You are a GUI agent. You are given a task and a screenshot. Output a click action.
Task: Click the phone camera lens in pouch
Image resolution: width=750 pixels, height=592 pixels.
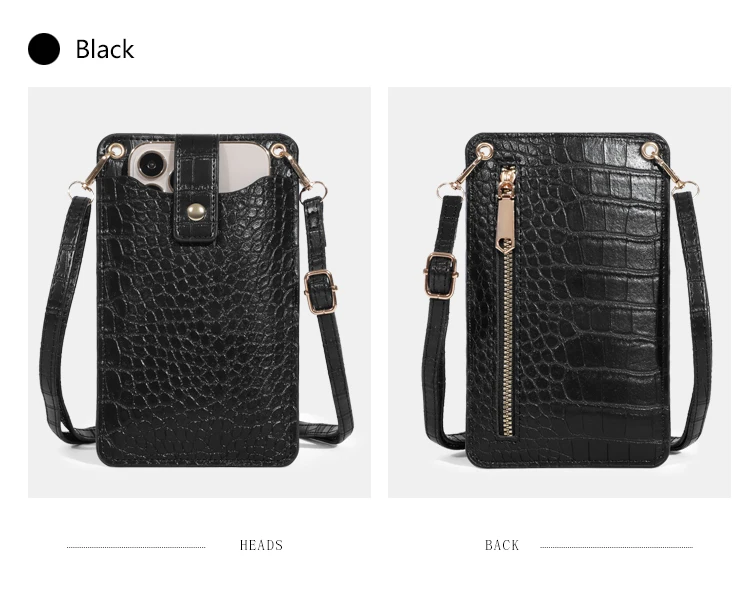pyautogui.click(x=148, y=165)
